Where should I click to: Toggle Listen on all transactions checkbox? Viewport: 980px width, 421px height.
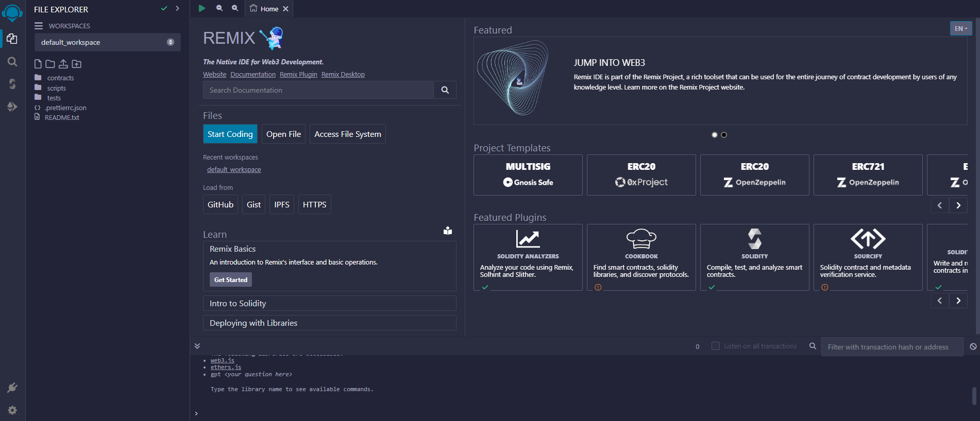[x=716, y=346]
